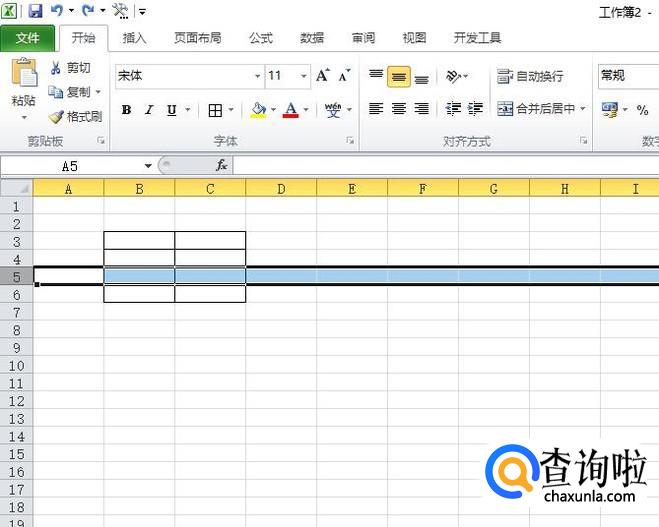Click the quick access tools icon
Viewport: 659px width, 527px height.
pos(120,11)
